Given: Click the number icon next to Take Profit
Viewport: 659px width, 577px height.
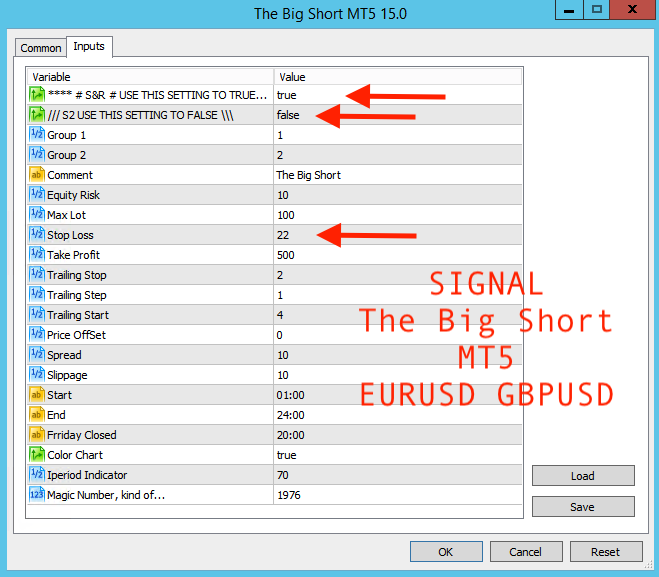Looking at the screenshot, I should 37,254.
